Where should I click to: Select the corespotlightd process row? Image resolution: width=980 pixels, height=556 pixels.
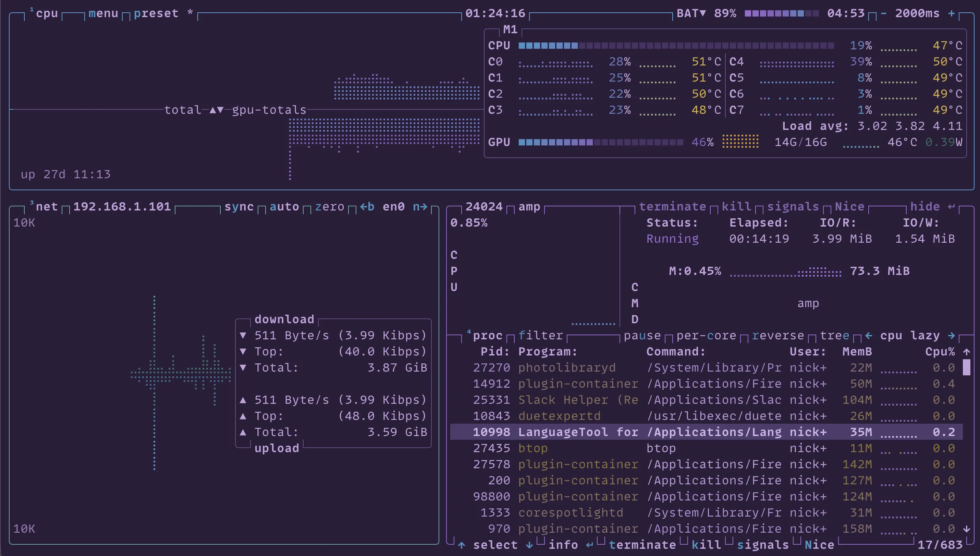(x=706, y=512)
